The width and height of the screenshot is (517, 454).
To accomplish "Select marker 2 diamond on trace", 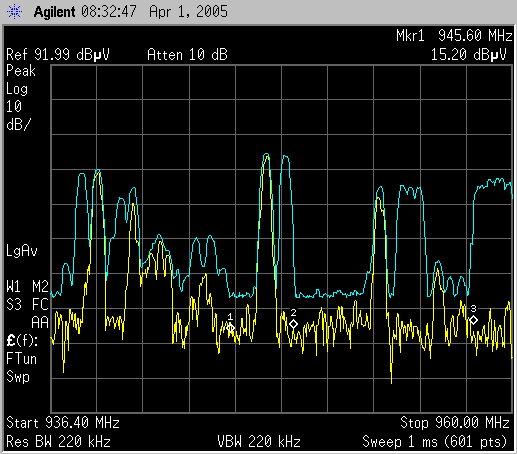I will coord(293,324).
